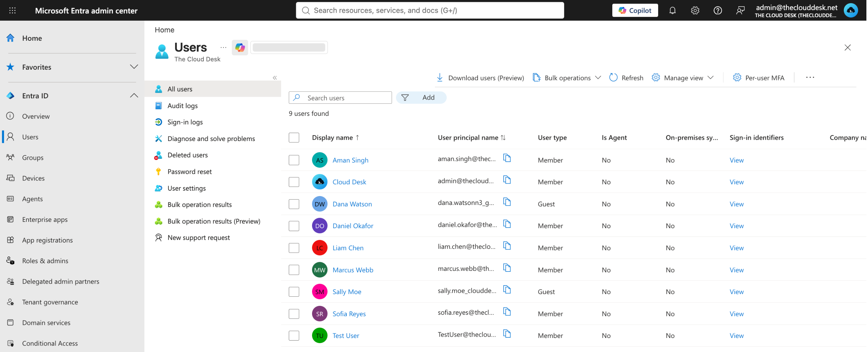Click the Copilot button in header

635,11
